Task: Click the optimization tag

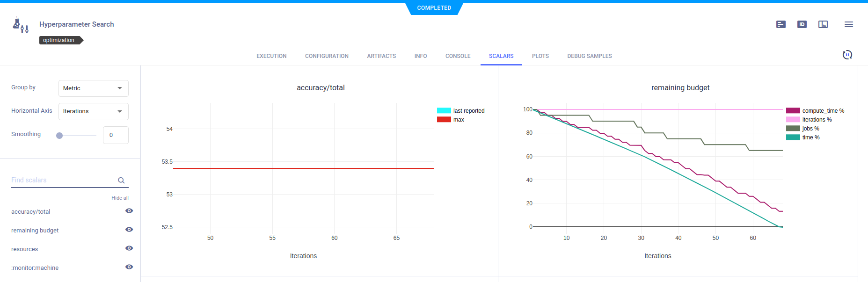Action: 59,40
